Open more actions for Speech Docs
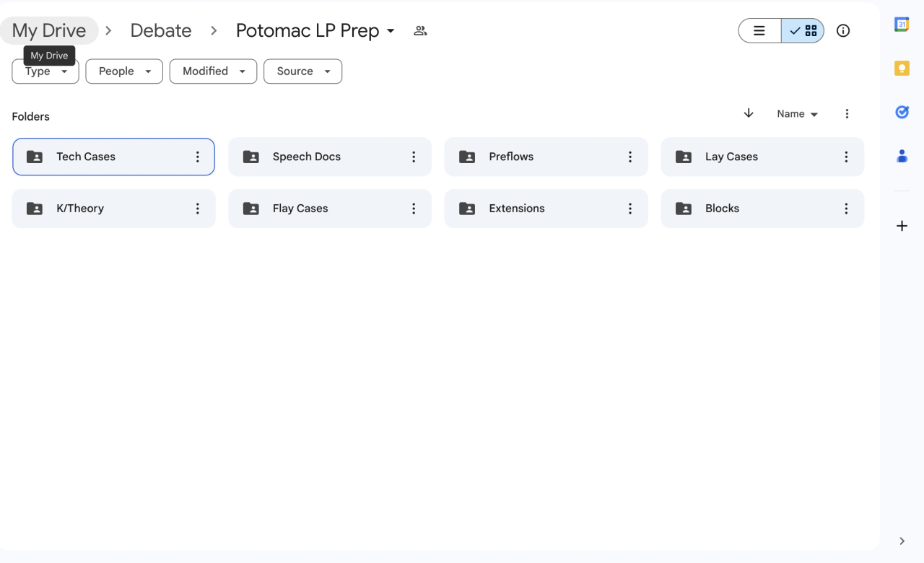Viewport: 924px width, 563px height. click(x=414, y=157)
